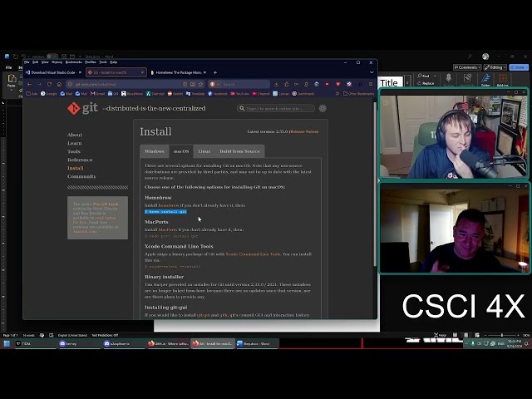
Task: Open Google bookmark in bookmarks bar
Action: (48, 94)
